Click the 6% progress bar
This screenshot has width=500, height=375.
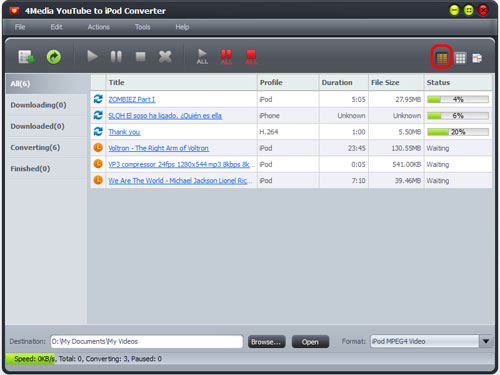click(x=458, y=116)
